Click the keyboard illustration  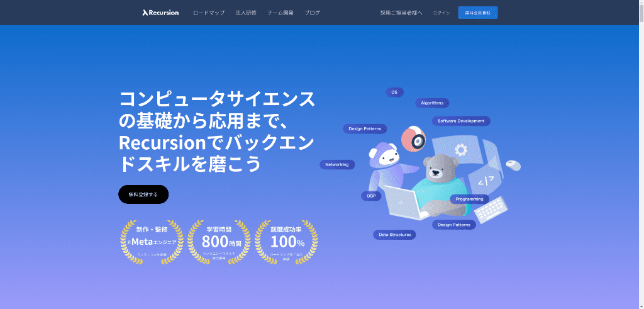coord(491,210)
